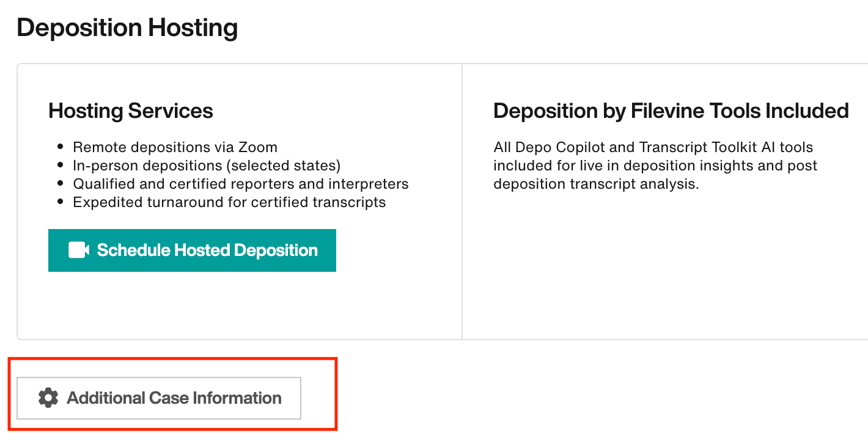Click the Remote depositions via Zoom bullet

click(x=175, y=147)
